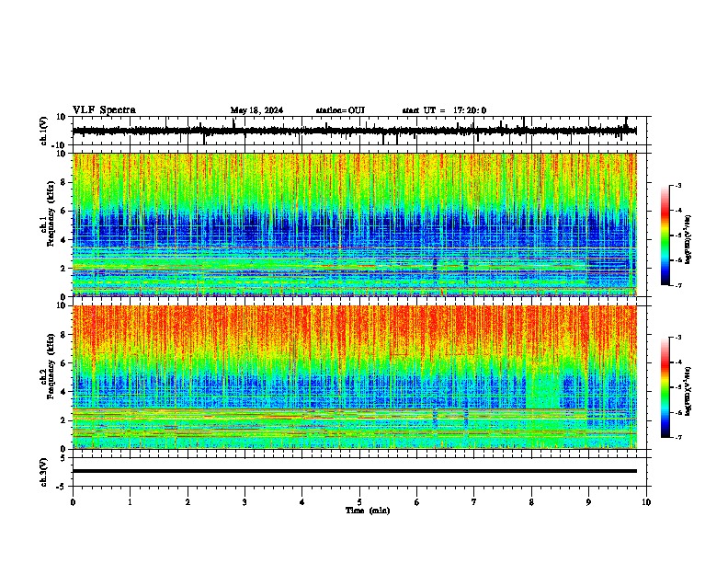The width and height of the screenshot is (728, 563).
Task: Select the 'station=OUI' label
Action: click(x=340, y=110)
